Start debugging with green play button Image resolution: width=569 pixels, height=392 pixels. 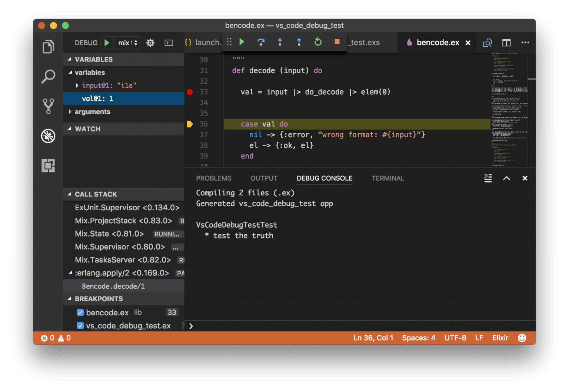click(x=107, y=43)
